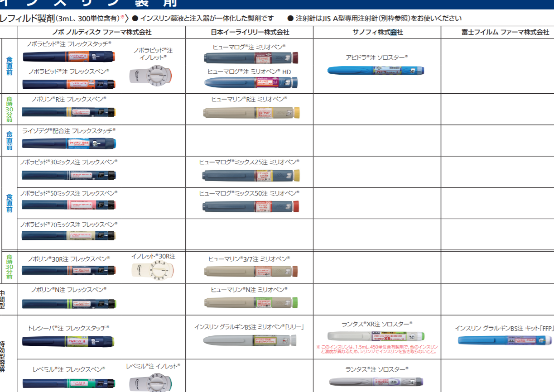Click the レベミル注 イノレット device image
The image size is (554, 392).
tap(153, 381)
